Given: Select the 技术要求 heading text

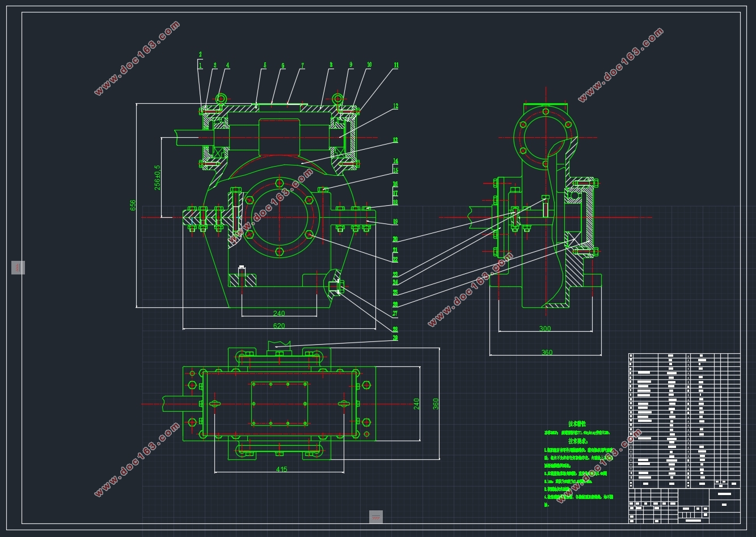Looking at the screenshot, I should click(577, 441).
